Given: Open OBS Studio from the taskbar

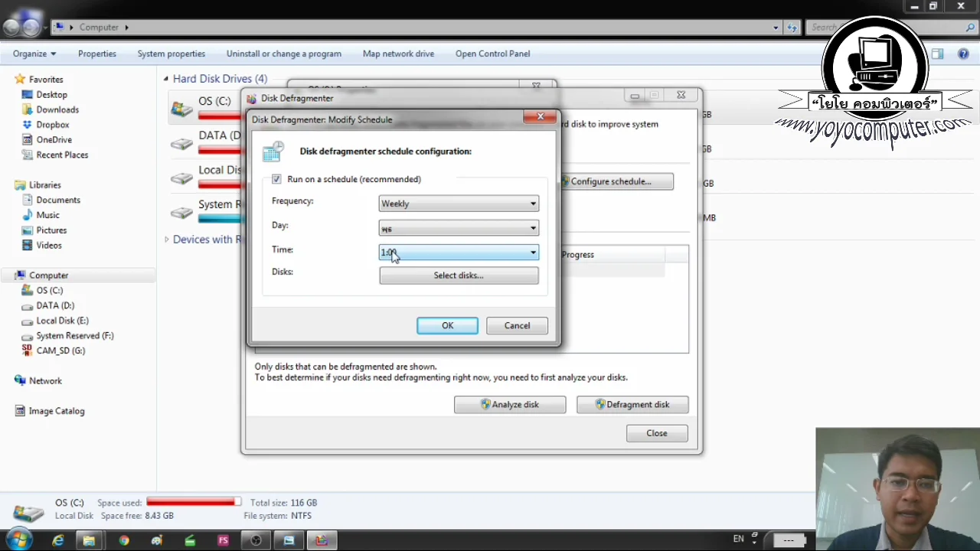Looking at the screenshot, I should coord(256,540).
